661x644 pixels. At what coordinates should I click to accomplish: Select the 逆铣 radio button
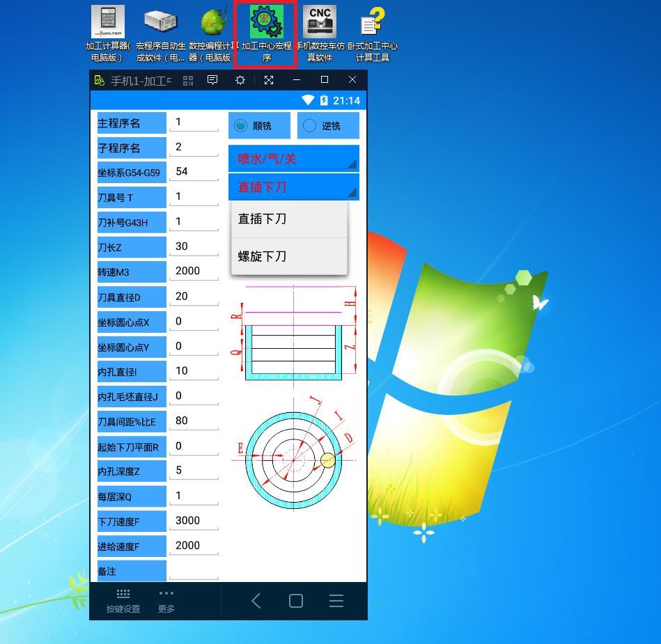328,125
